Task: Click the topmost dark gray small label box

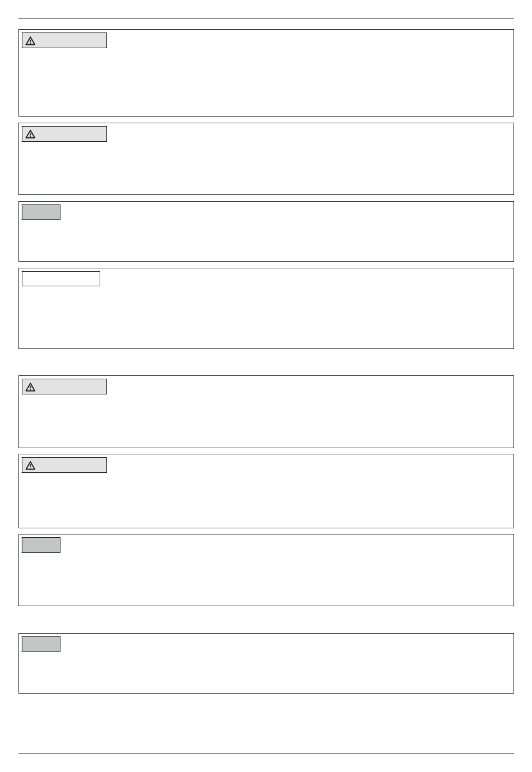Action: (x=41, y=212)
